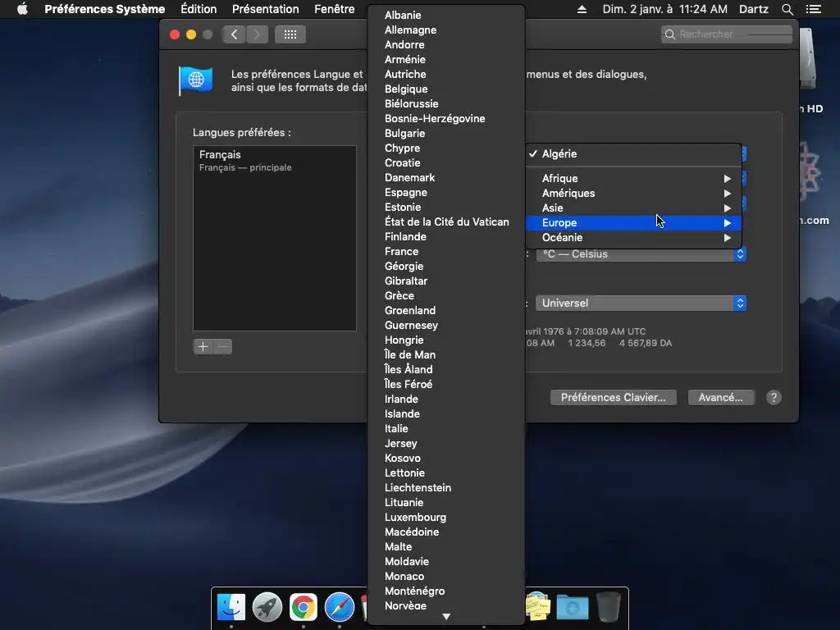Open the Préférences Système menu
This screenshot has height=630, width=840.
pyautogui.click(x=105, y=9)
